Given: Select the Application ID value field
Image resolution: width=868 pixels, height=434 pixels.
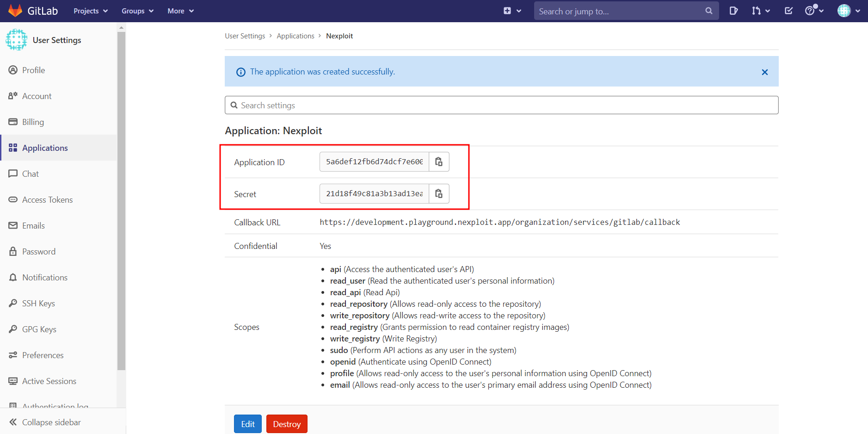Looking at the screenshot, I should pos(374,161).
